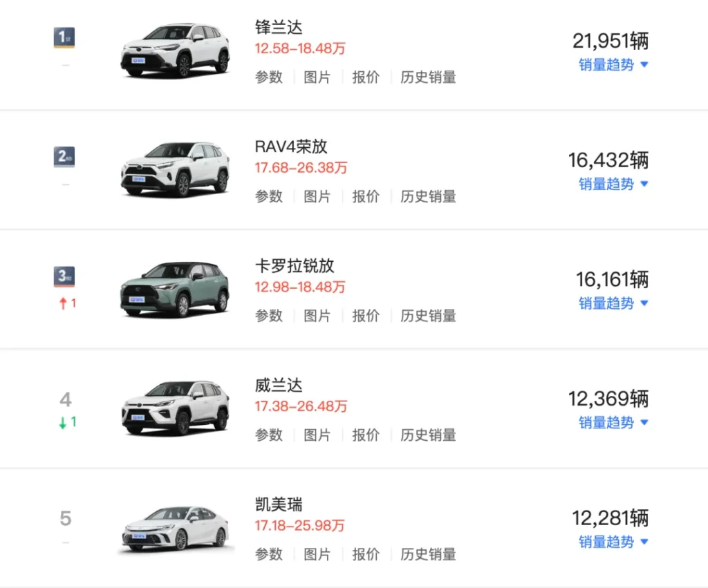Image resolution: width=708 pixels, height=588 pixels.
Task: Open the 锋兰达 car thumbnail image
Action: (x=175, y=50)
